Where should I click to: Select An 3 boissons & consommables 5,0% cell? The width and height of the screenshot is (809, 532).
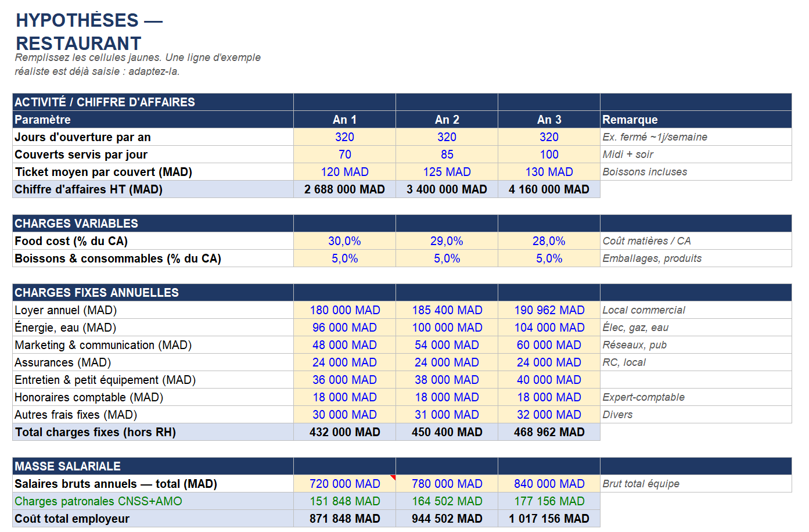click(549, 258)
